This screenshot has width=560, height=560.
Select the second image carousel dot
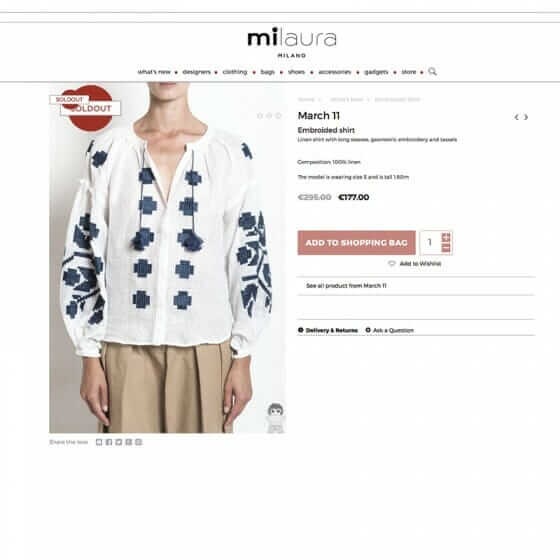coord(269,115)
